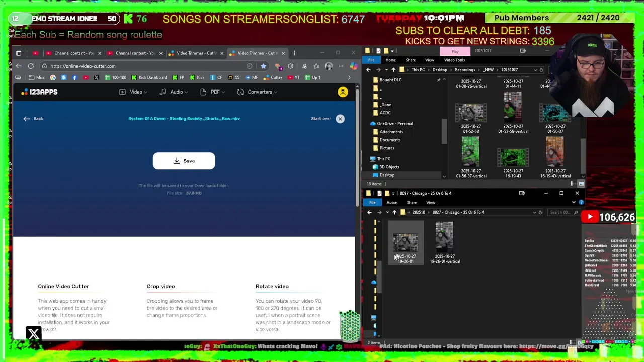
Task: Click Start over close icon
Action: (x=340, y=119)
